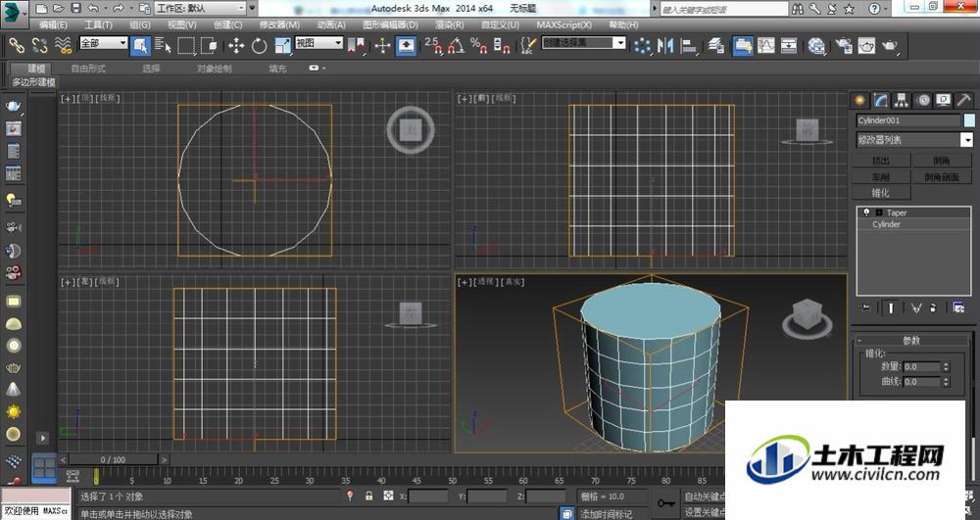Image resolution: width=980 pixels, height=520 pixels.
Task: Click the Unlink Selection broken-chain tool
Action: [x=39, y=46]
